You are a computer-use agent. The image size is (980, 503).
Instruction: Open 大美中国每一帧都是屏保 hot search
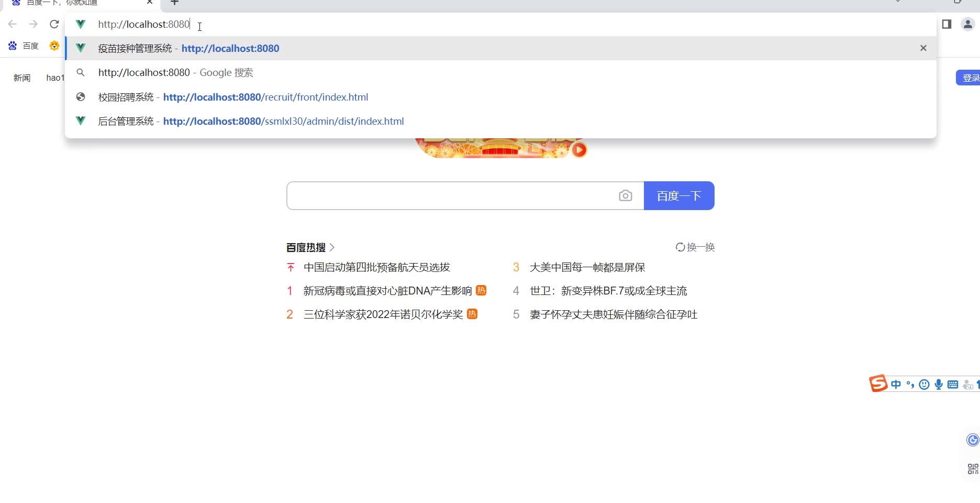[x=587, y=267]
